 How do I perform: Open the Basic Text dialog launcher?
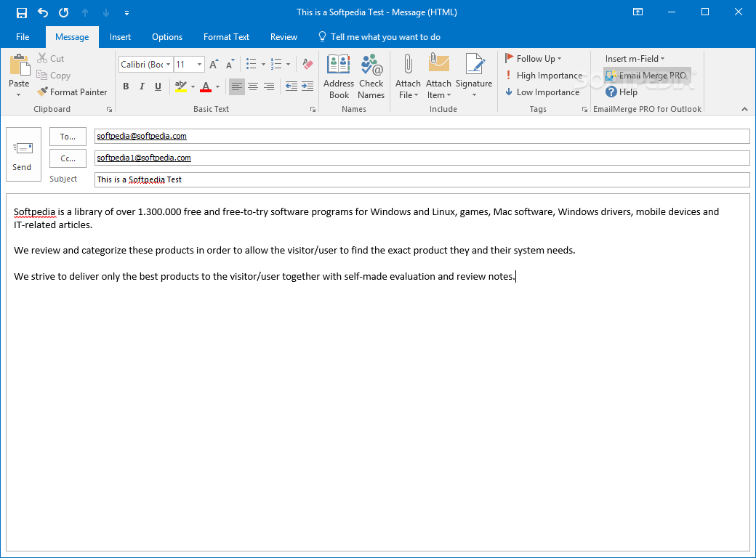tap(313, 110)
